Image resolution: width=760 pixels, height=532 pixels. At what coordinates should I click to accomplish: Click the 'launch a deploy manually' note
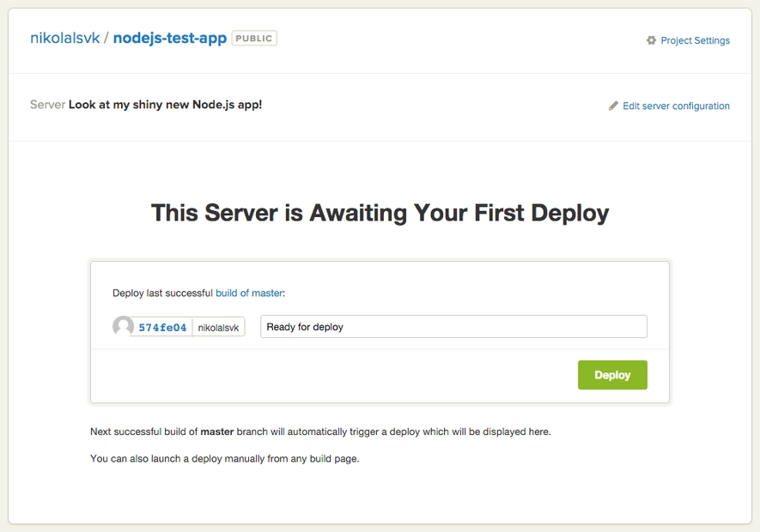tap(224, 458)
